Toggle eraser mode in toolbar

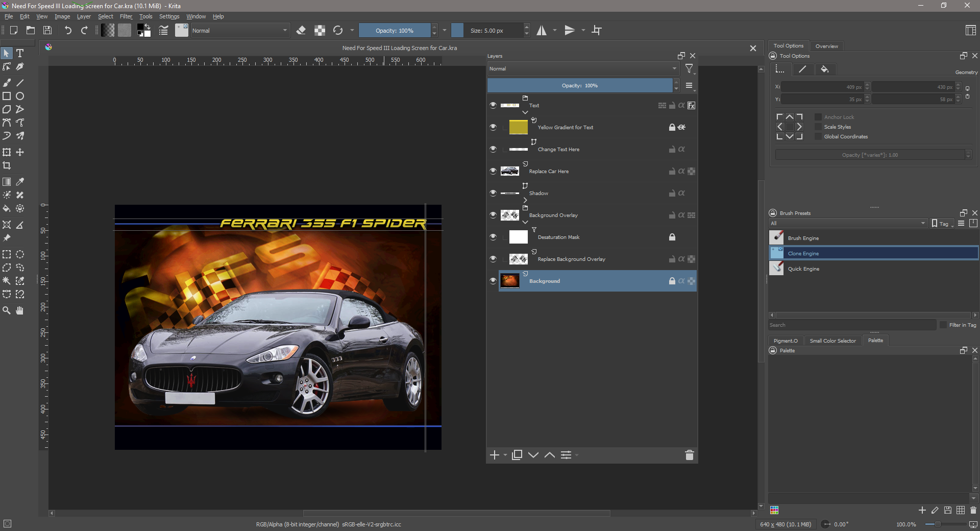pos(301,31)
